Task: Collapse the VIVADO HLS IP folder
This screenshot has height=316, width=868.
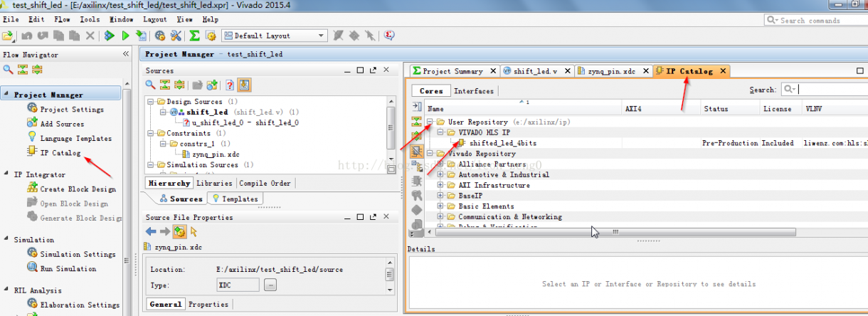Action: (441, 132)
